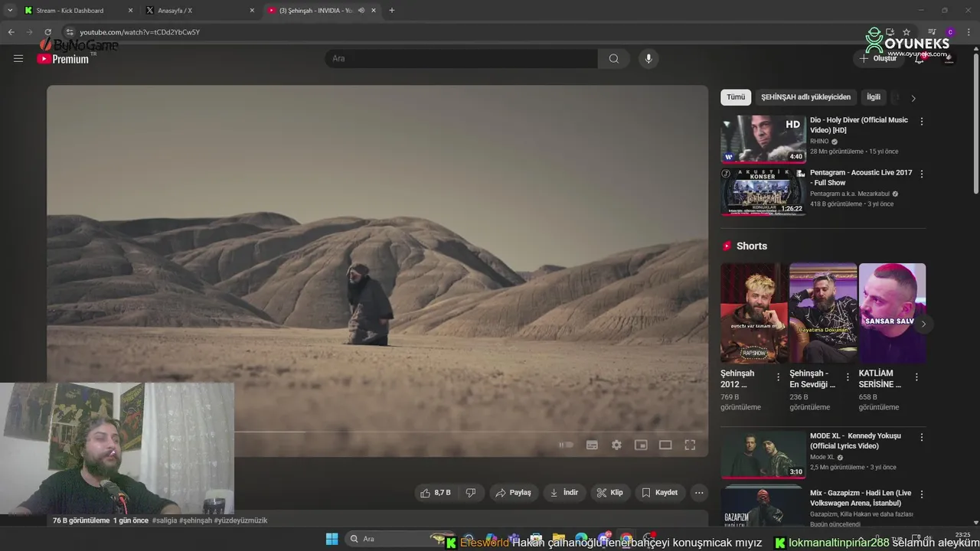Viewport: 980px width, 551px height.
Task: Toggle video subtitles captions button
Action: coord(592,445)
